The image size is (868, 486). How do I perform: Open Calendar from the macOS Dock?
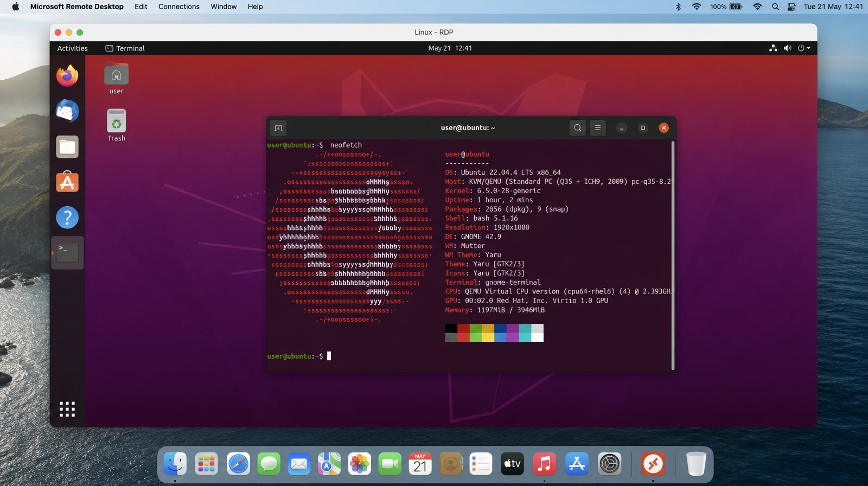[x=420, y=464]
